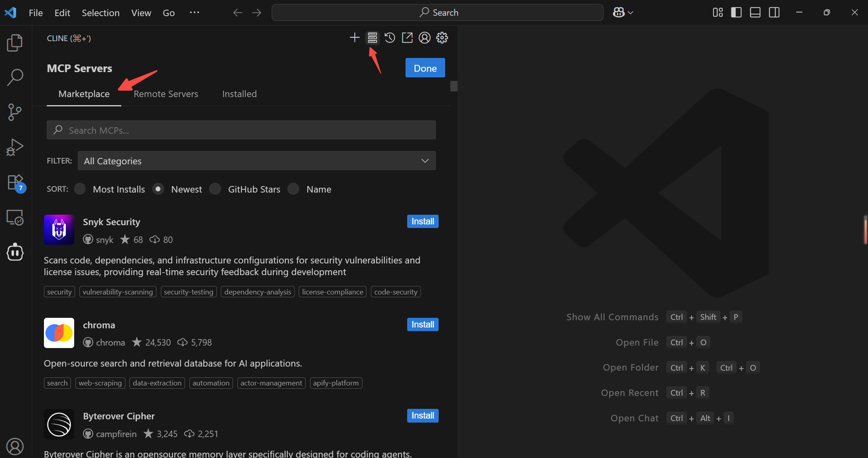
Task: Open Run and Debug view
Action: tap(15, 147)
